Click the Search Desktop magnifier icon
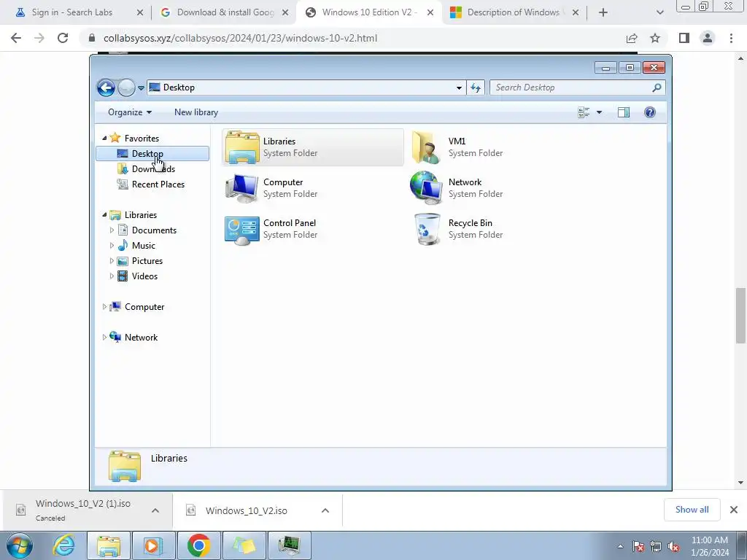 [657, 87]
